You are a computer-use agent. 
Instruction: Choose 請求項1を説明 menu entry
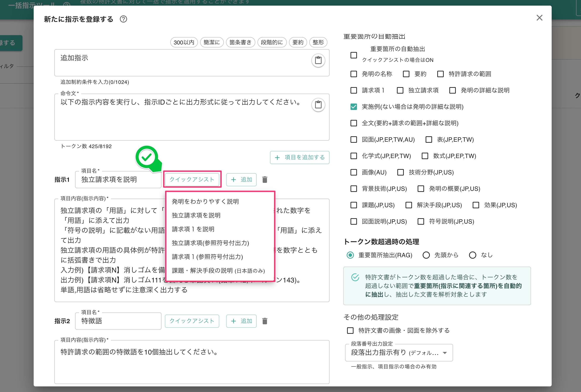[220, 229]
